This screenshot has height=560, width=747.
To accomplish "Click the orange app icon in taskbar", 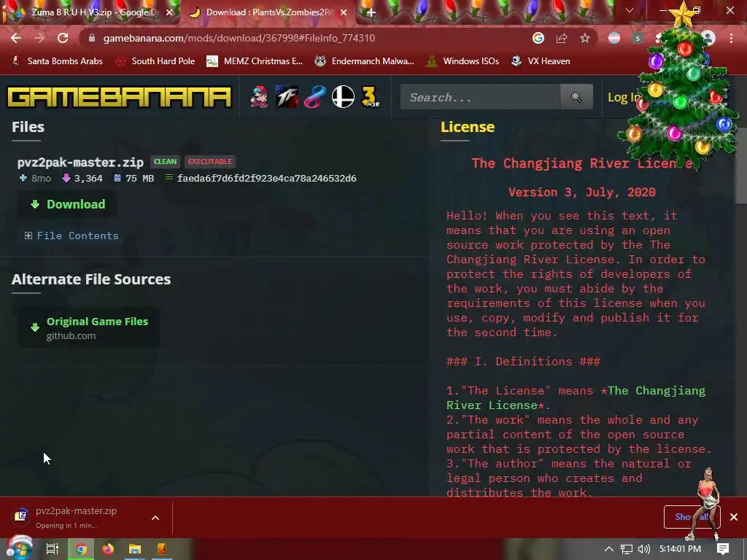I will click(161, 549).
